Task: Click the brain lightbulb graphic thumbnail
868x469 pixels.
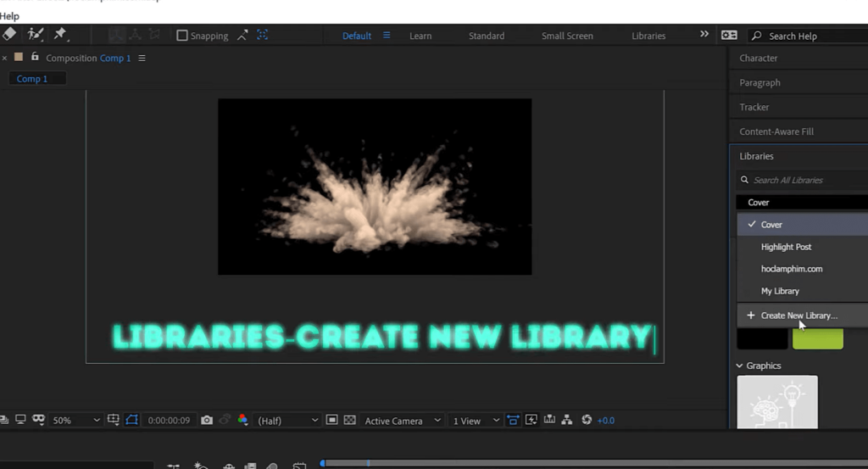Action: (x=777, y=402)
